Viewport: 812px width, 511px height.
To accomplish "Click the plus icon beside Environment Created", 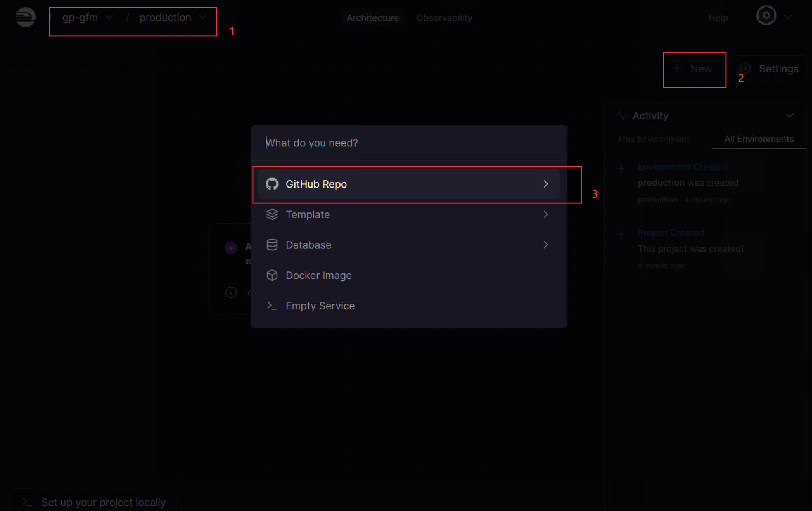I will click(621, 168).
